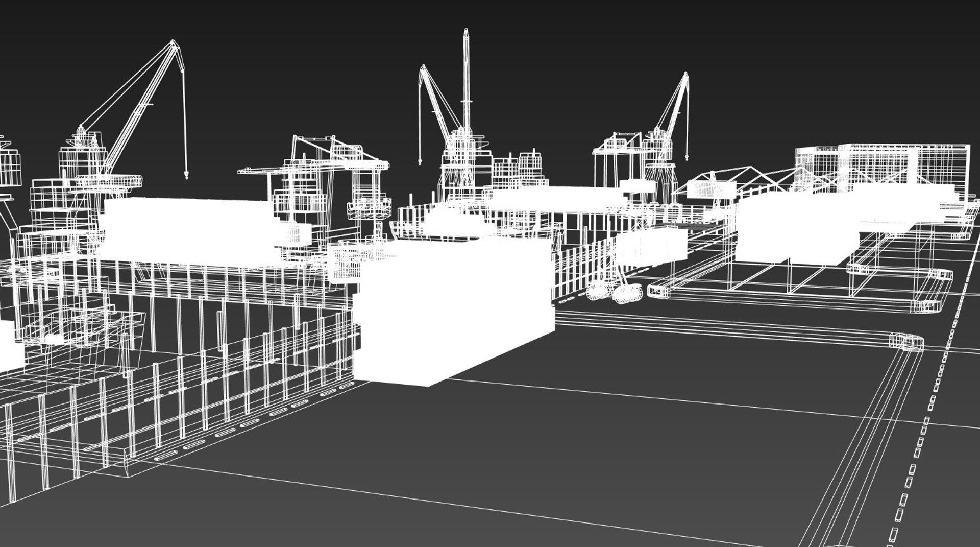
Task: Select the large solid white foreground container block
Action: pos(453,312)
